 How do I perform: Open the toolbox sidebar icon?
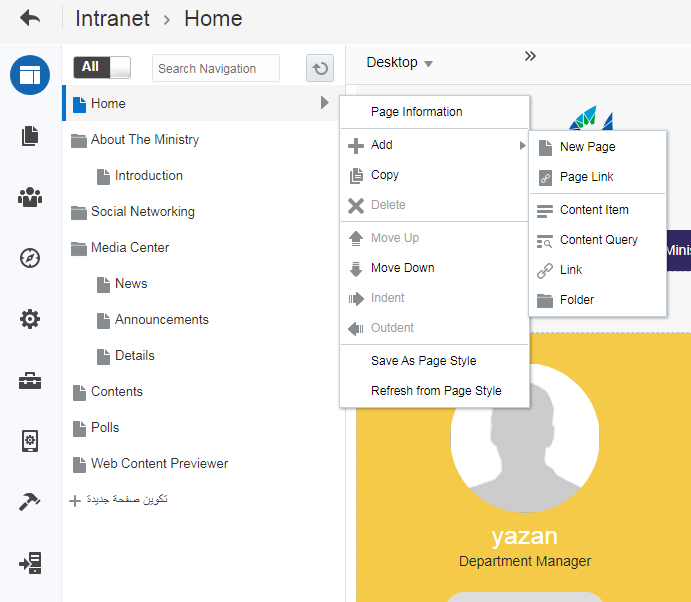30,380
